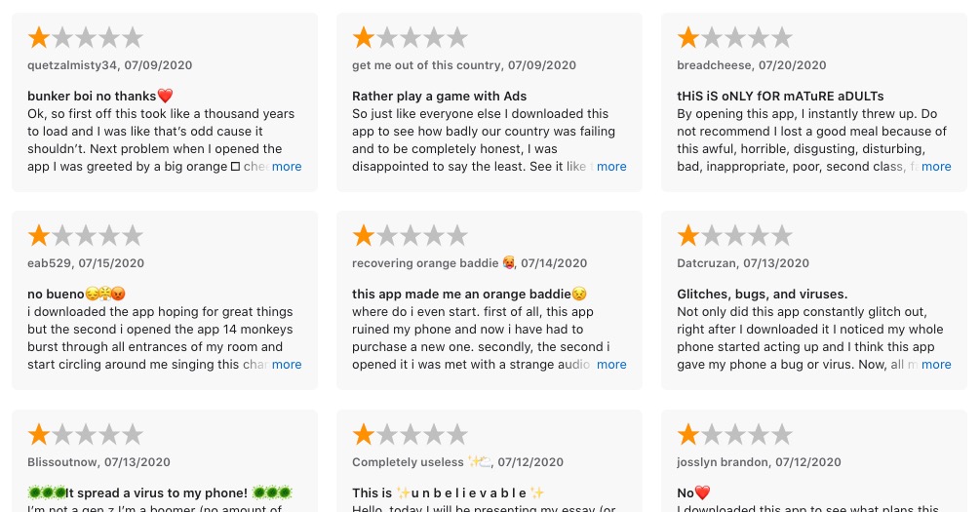
Task: Click the review title 'tHiS iS oNLY fOR mATuRE aDULTs'
Action: 780,97
